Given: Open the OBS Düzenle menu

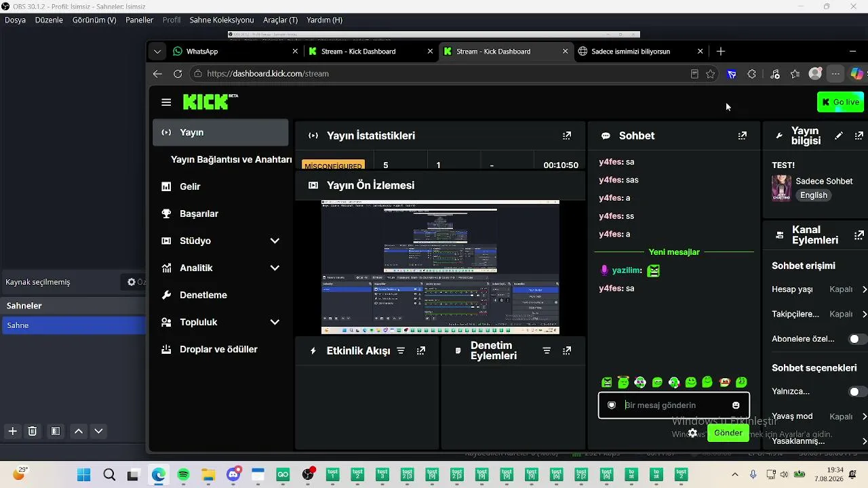Looking at the screenshot, I should tap(49, 20).
